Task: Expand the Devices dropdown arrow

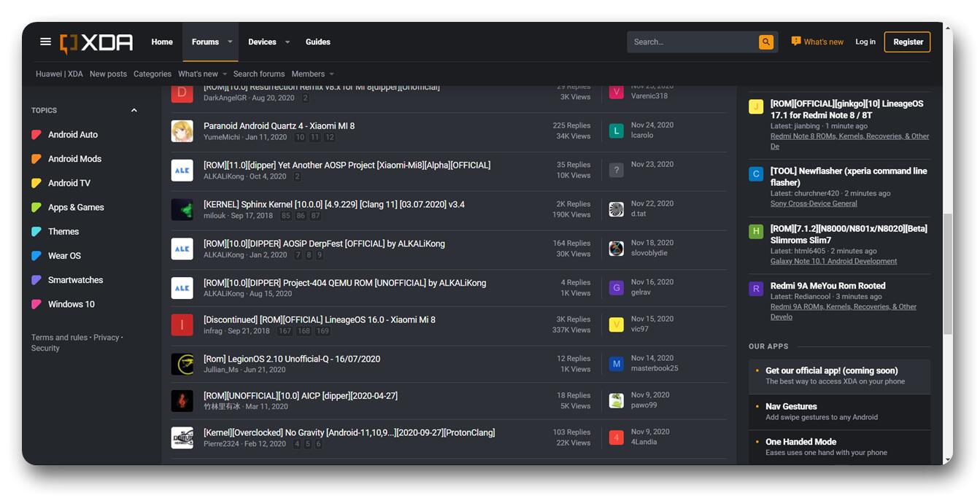Action: pos(287,42)
